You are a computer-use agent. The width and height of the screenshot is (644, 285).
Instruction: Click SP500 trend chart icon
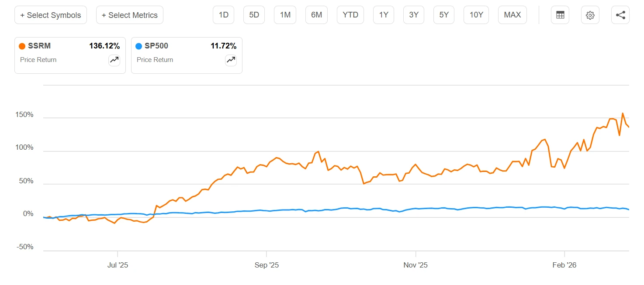(231, 60)
